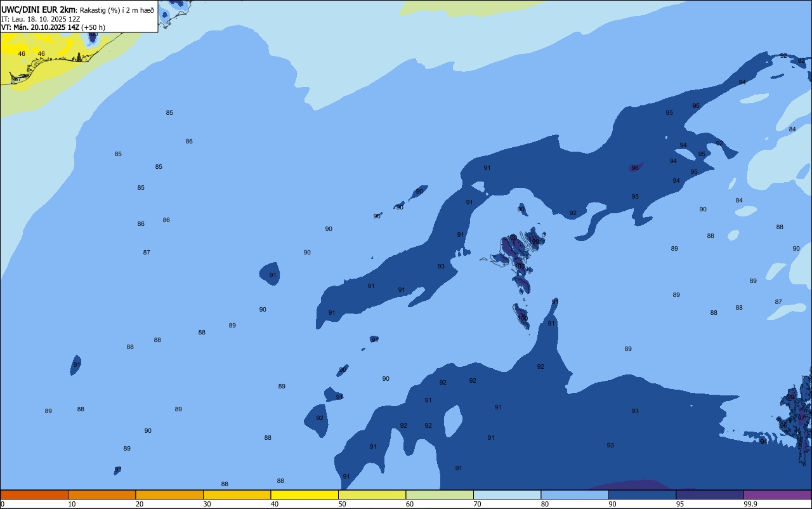Click the legend tick label '70'
The width and height of the screenshot is (812, 509).
pos(477,504)
